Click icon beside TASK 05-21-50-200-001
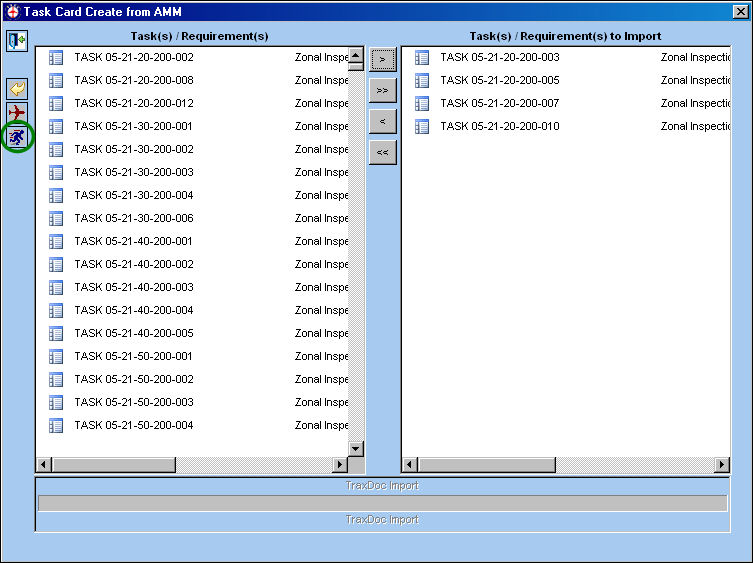This screenshot has width=753, height=563. pos(56,357)
